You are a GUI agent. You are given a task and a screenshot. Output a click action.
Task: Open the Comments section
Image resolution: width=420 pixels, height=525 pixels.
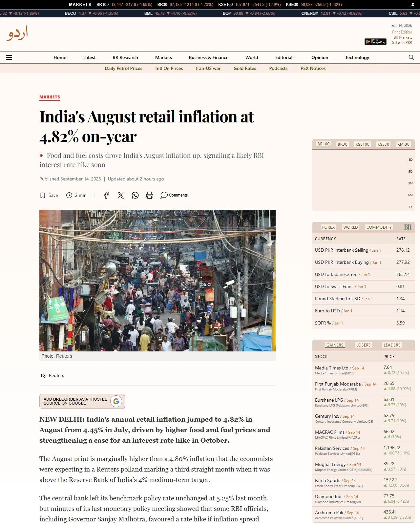pyautogui.click(x=174, y=195)
